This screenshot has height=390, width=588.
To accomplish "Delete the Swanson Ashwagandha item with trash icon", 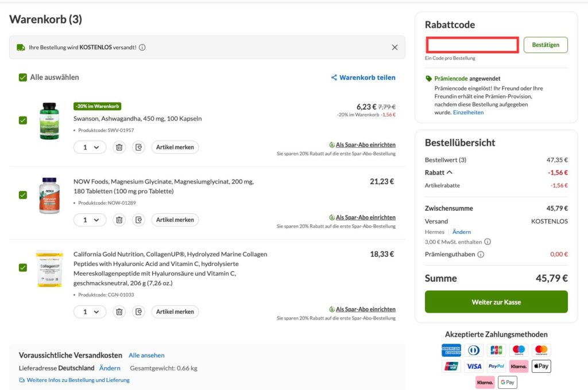I will [x=119, y=147].
